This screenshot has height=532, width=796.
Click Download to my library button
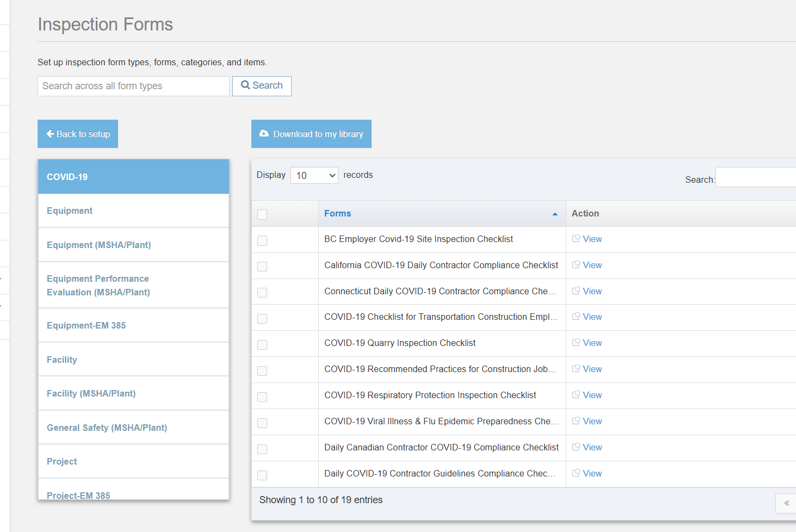(x=311, y=134)
